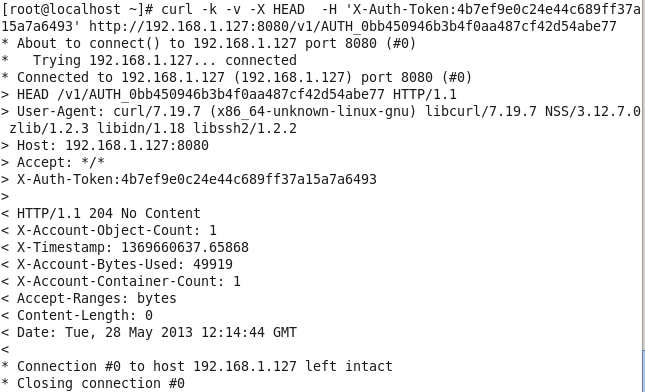Click the terminal scrollbar at the right edge

[x=643, y=370]
